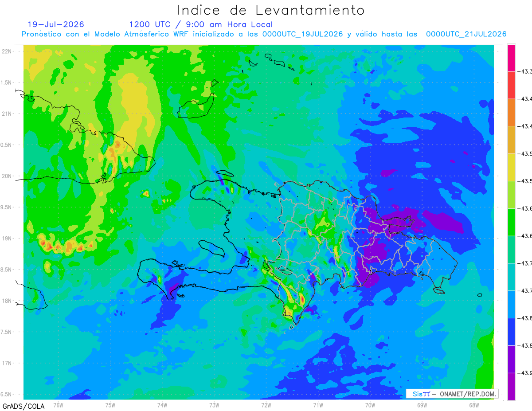This screenshot has height=411, width=532.
Task: Click the 70W longitude label
Action: [370, 405]
